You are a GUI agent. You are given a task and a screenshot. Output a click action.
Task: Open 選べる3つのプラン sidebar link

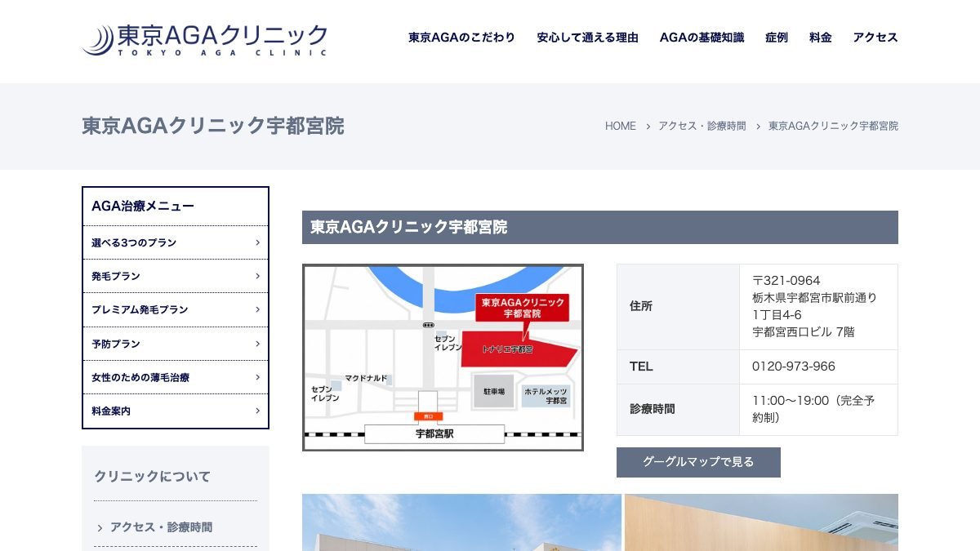(x=176, y=242)
